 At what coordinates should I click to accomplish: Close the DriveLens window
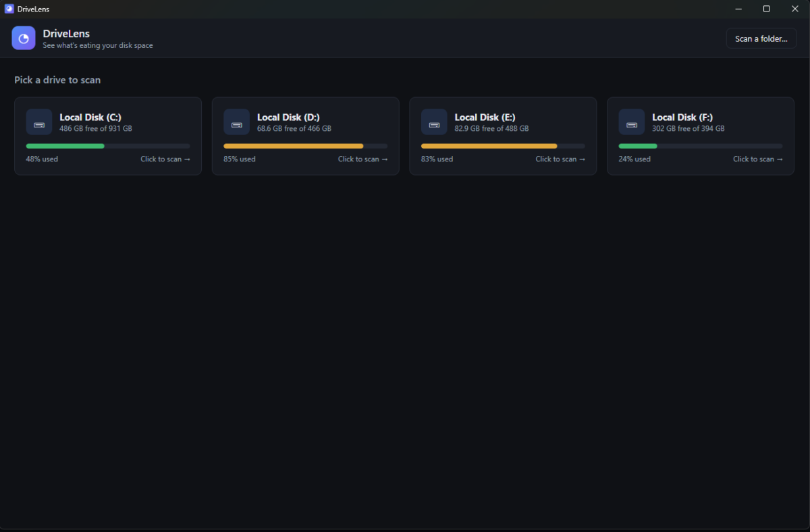pos(794,9)
